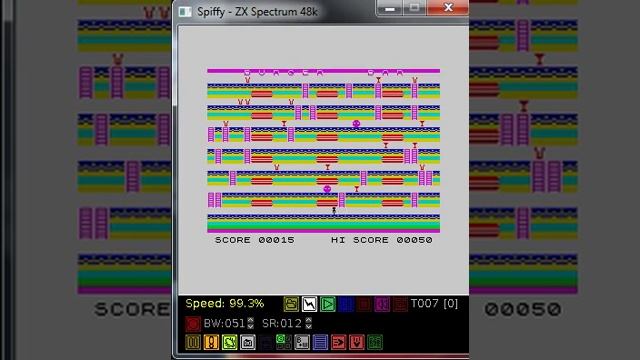Screen dimensions: 640x360
Task: Click the Spiffy application icon in title bar
Action: click(185, 12)
